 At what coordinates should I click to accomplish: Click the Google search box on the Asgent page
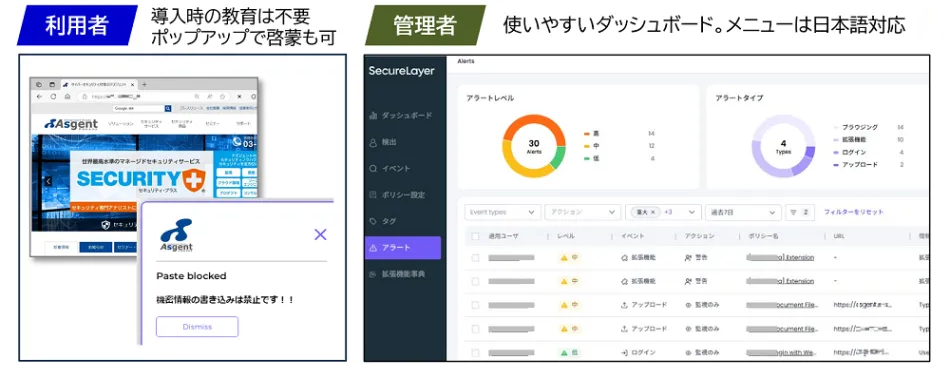coord(138,108)
